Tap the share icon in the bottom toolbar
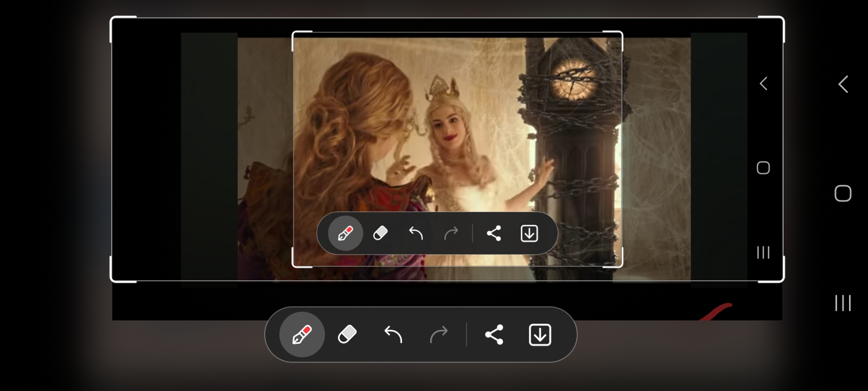This screenshot has width=868, height=391. click(x=494, y=335)
